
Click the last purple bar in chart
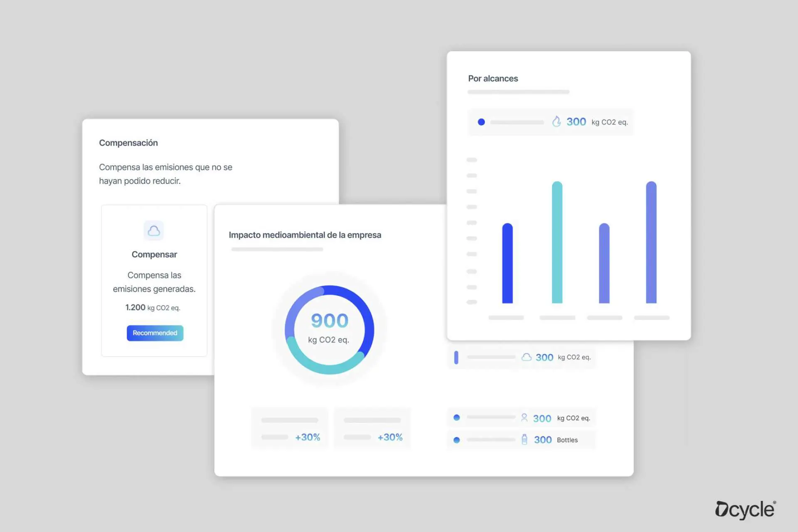pyautogui.click(x=651, y=242)
